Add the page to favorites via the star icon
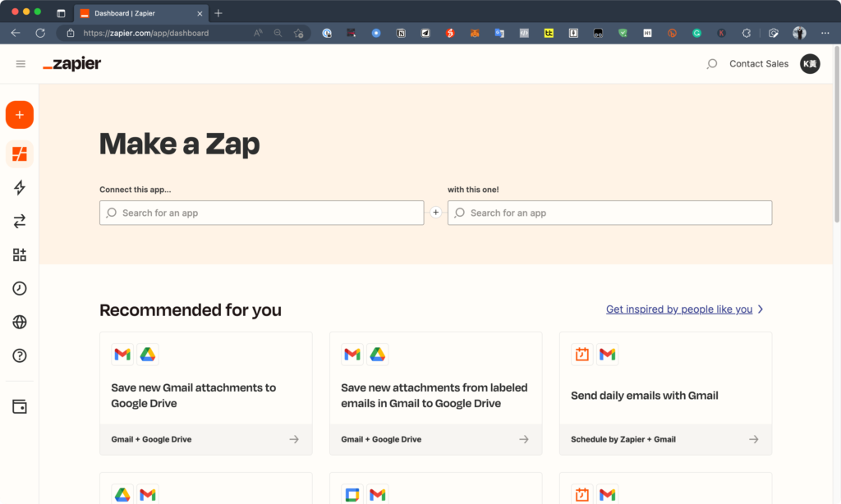 (x=299, y=33)
